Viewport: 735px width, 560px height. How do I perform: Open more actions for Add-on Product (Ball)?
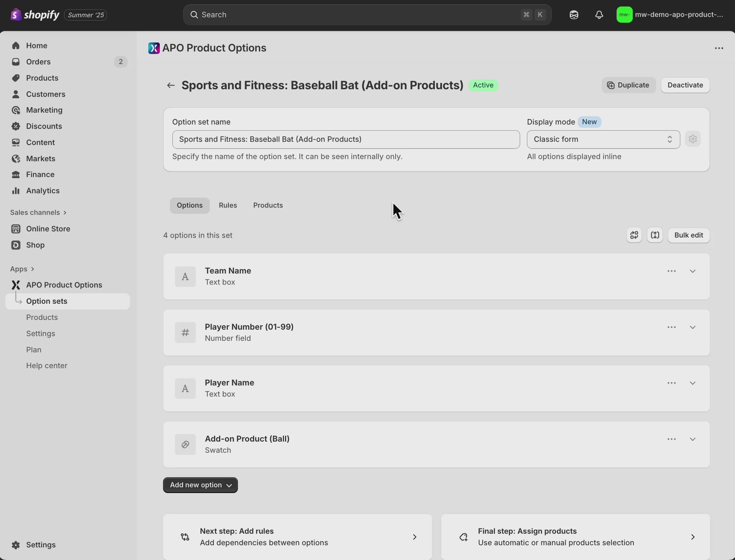click(x=671, y=439)
